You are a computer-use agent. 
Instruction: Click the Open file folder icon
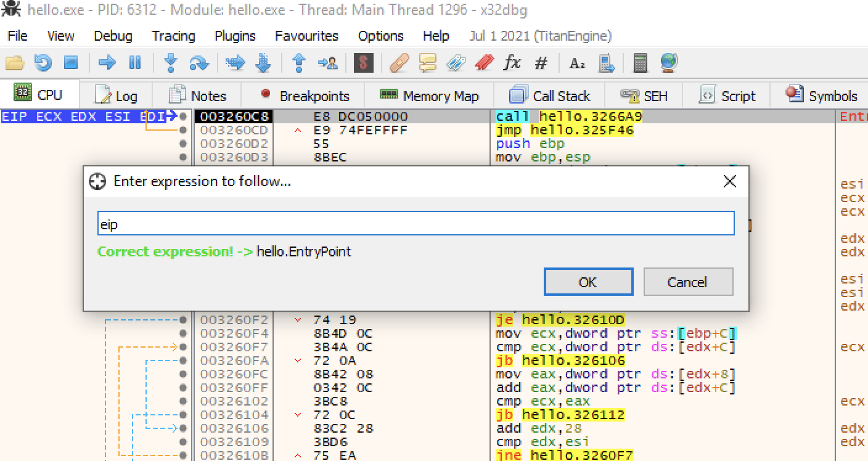[x=14, y=62]
